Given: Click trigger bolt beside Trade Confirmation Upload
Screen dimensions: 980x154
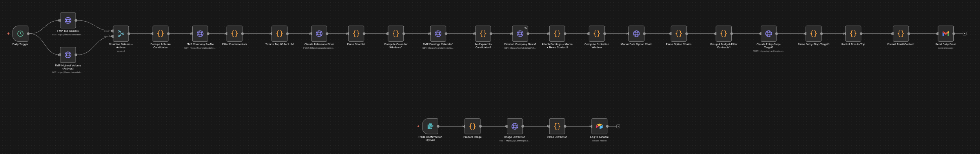Looking at the screenshot, I should pos(418,126).
